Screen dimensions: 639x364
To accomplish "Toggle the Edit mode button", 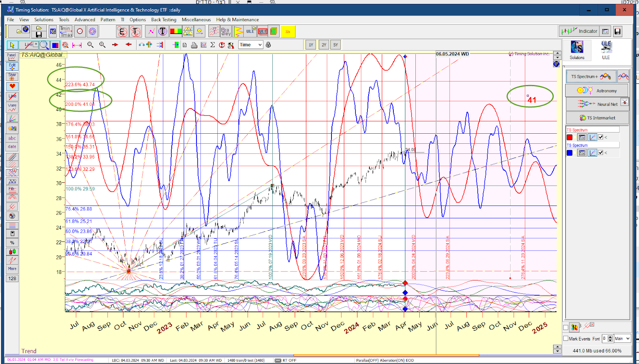I will [12, 67].
